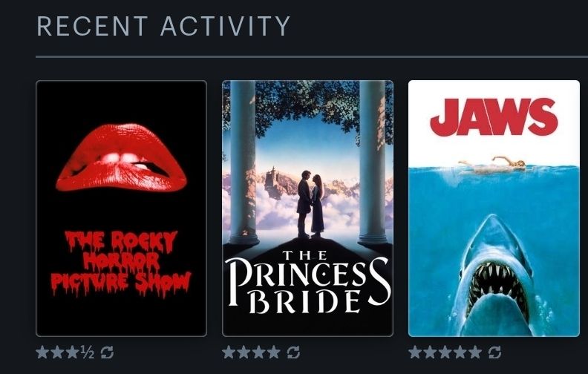Click the RECENT ACTIVITY section heading
Image resolution: width=588 pixels, height=374 pixels.
tap(163, 26)
